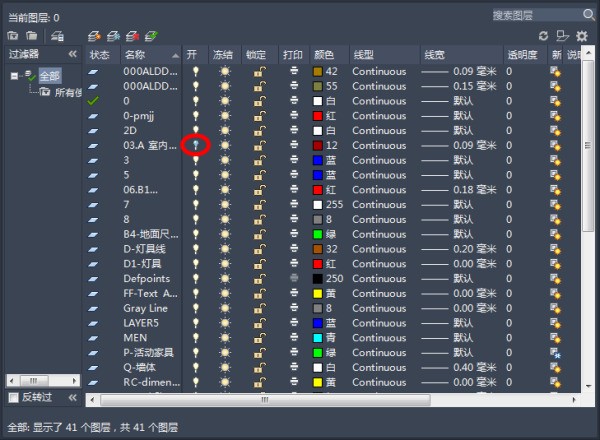Open linetype Continuous for MEN layer
The width and height of the screenshot is (600, 440).
(x=379, y=338)
